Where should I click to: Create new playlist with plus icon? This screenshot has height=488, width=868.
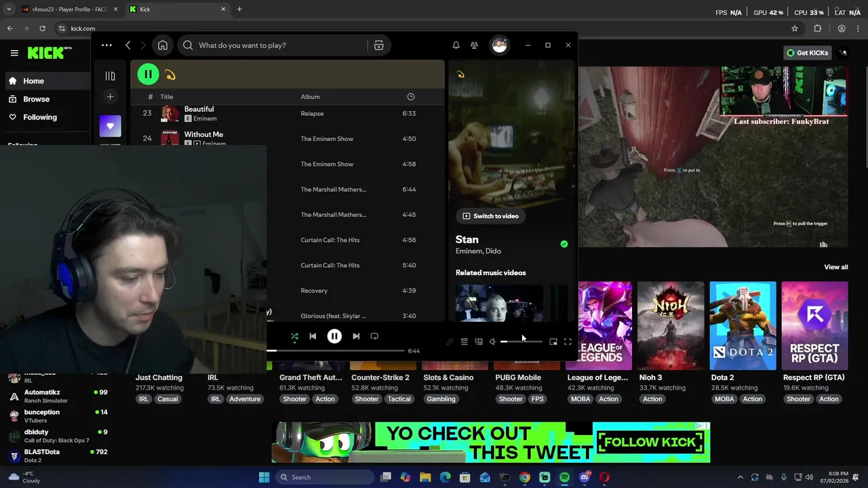[110, 97]
